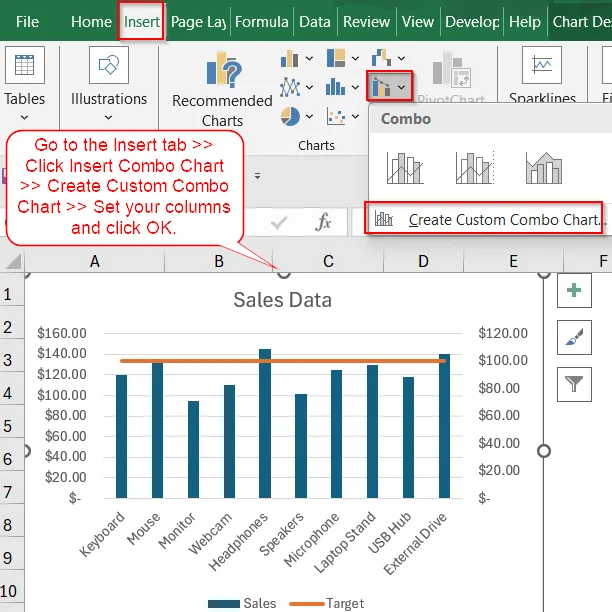Click Insert Column or Bar Chart icon

[x=290, y=59]
